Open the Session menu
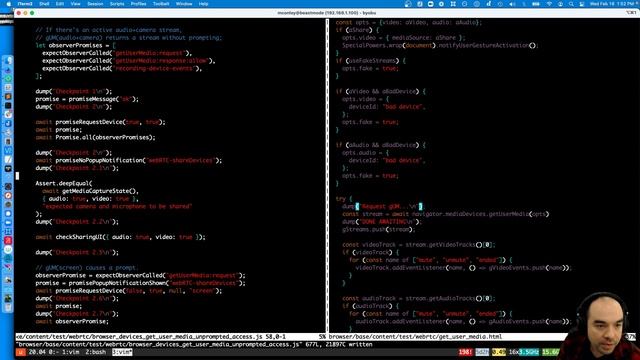This screenshot has width=640, height=360. (95, 4)
